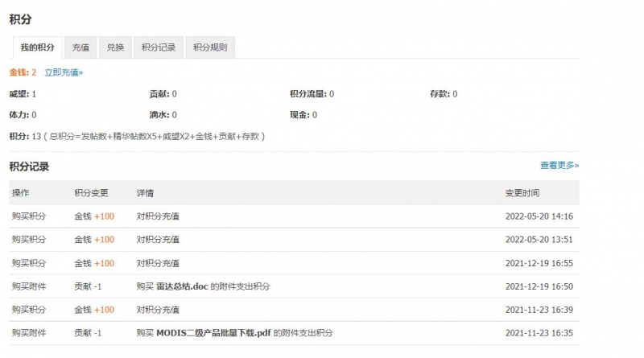The width and height of the screenshot is (644, 358).
Task: Click 查看更多» to view more records
Action: click(x=559, y=165)
